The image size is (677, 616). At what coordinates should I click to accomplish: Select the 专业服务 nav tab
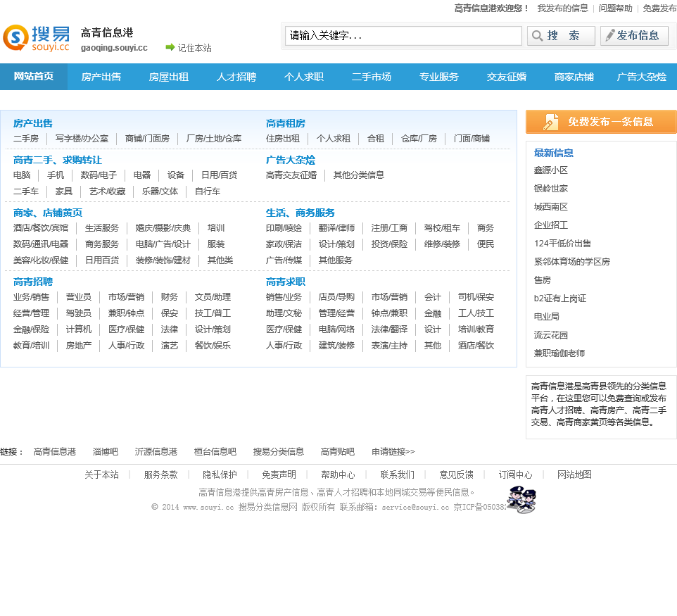pos(438,77)
